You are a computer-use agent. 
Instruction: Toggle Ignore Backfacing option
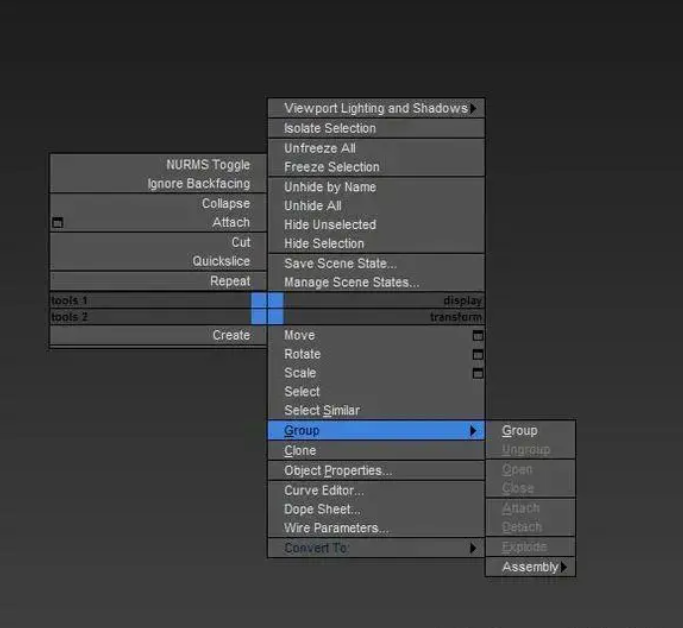tap(199, 184)
